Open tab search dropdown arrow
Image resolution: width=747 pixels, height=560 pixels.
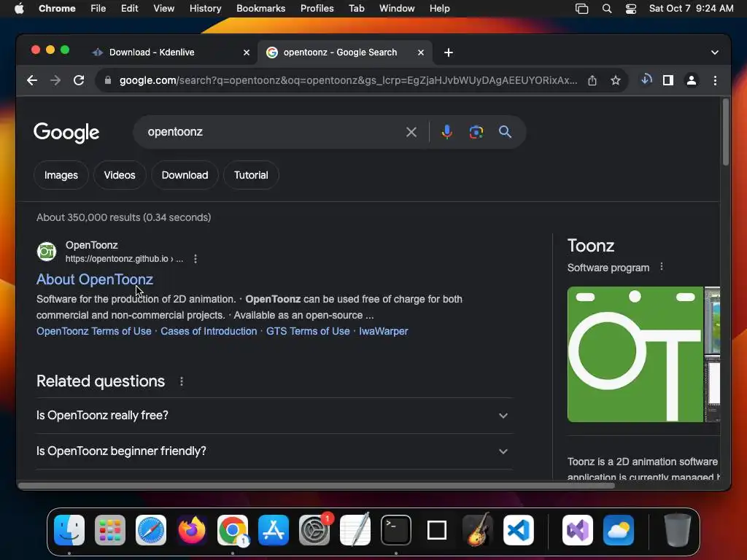pyautogui.click(x=715, y=52)
